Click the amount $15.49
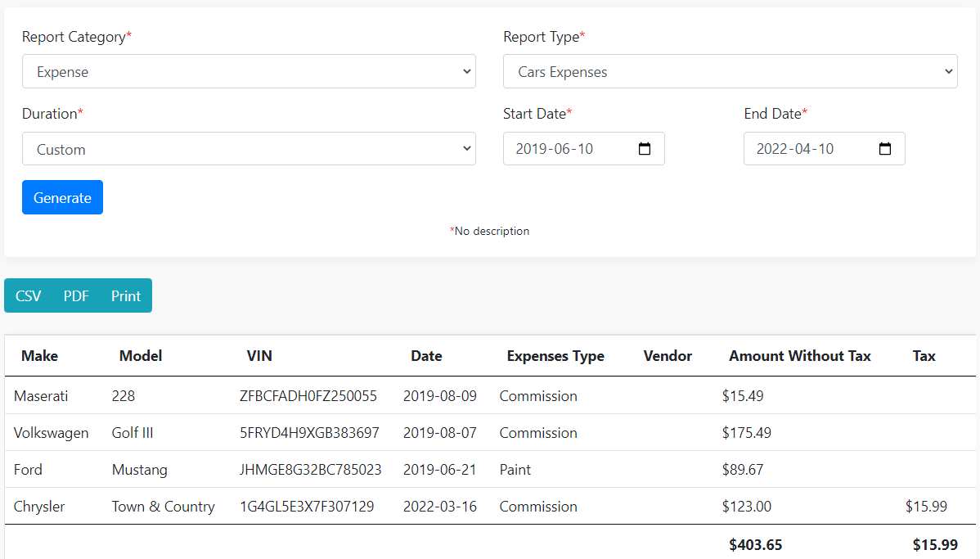This screenshot has width=980, height=559. pos(743,396)
